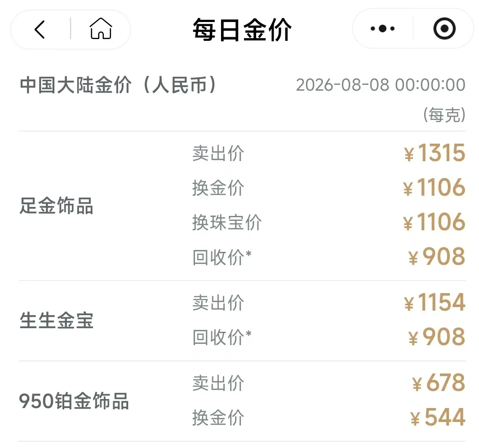Close mini program via circle target icon
This screenshot has width=479, height=448.
pyautogui.click(x=444, y=29)
